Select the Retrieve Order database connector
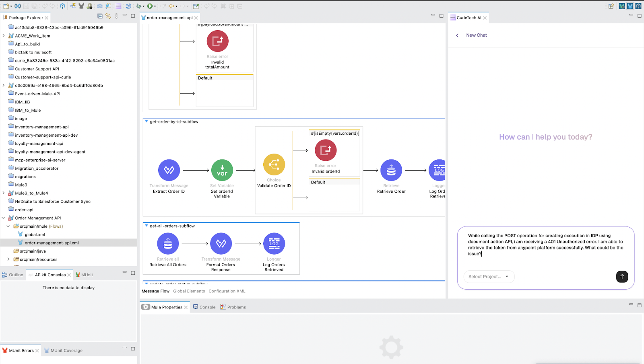 [390, 170]
